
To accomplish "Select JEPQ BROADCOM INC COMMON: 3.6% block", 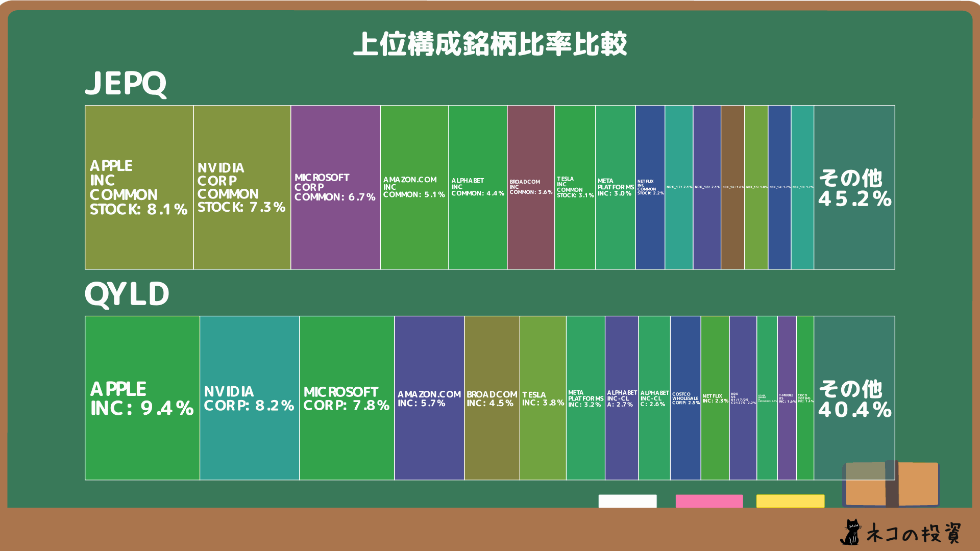I will 531,187.
